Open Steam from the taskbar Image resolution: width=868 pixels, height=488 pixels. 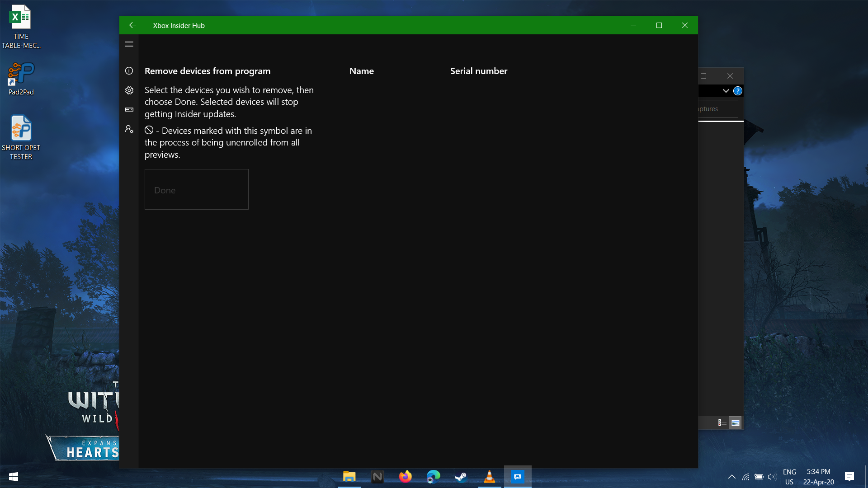461,477
